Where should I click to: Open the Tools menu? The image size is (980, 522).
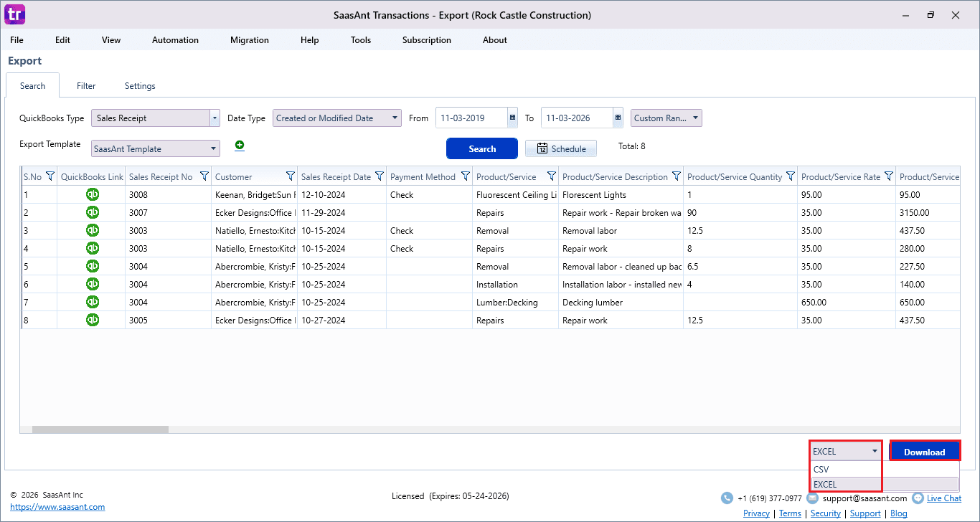pyautogui.click(x=361, y=40)
